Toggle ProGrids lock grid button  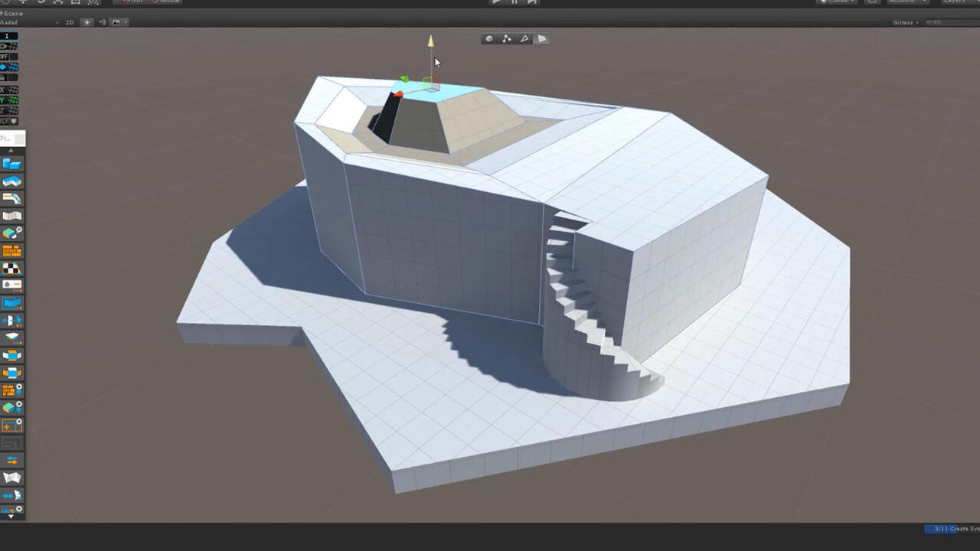tap(9, 78)
